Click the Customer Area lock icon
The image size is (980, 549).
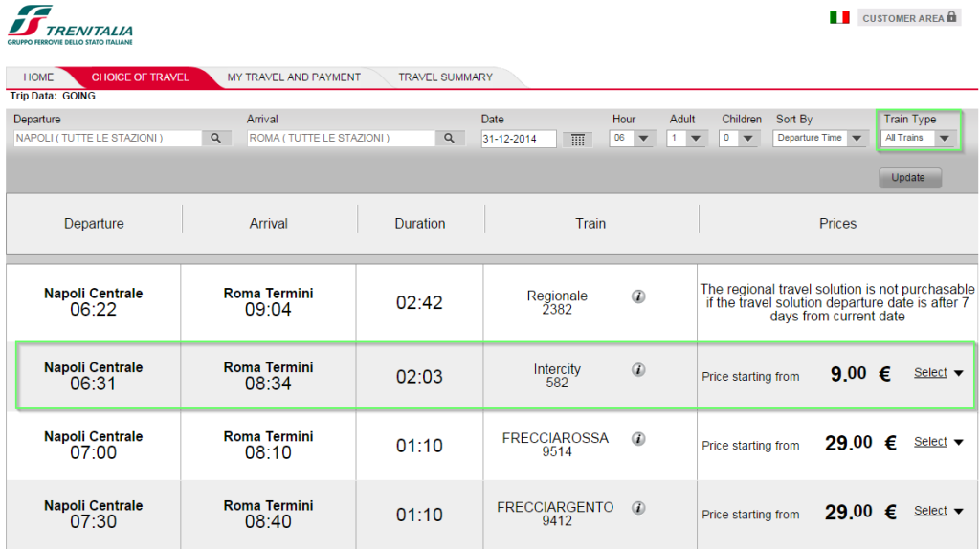click(951, 17)
